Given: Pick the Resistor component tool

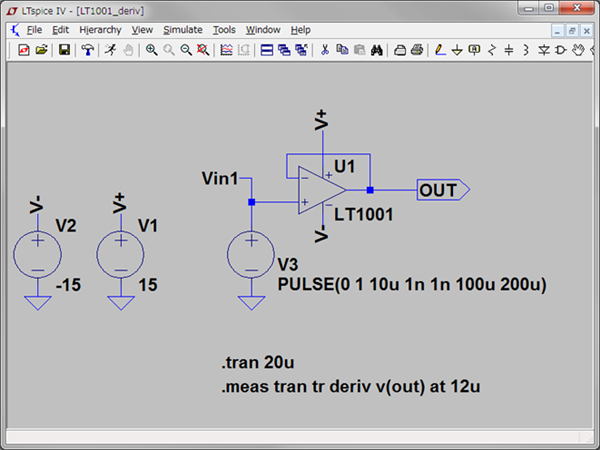Looking at the screenshot, I should 492,49.
